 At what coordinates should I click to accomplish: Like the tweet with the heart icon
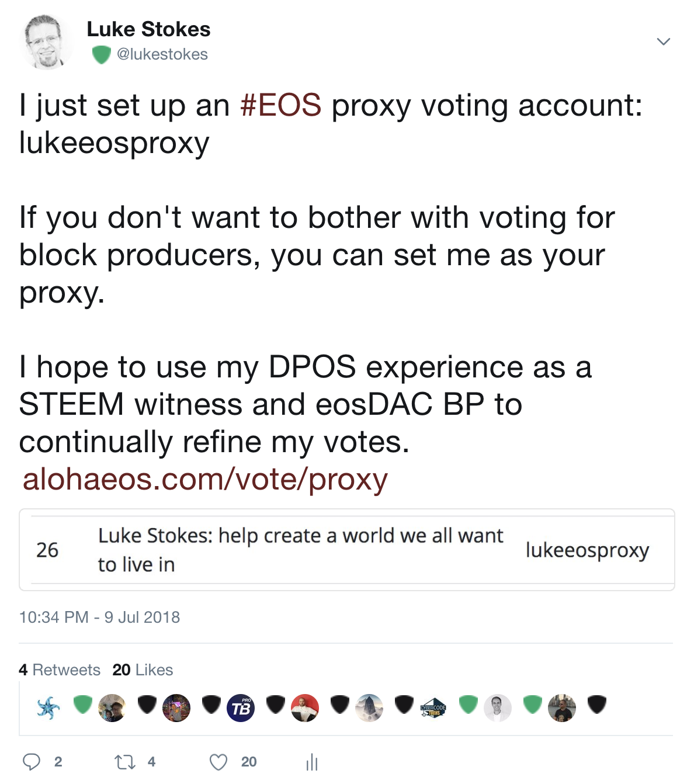pyautogui.click(x=218, y=762)
